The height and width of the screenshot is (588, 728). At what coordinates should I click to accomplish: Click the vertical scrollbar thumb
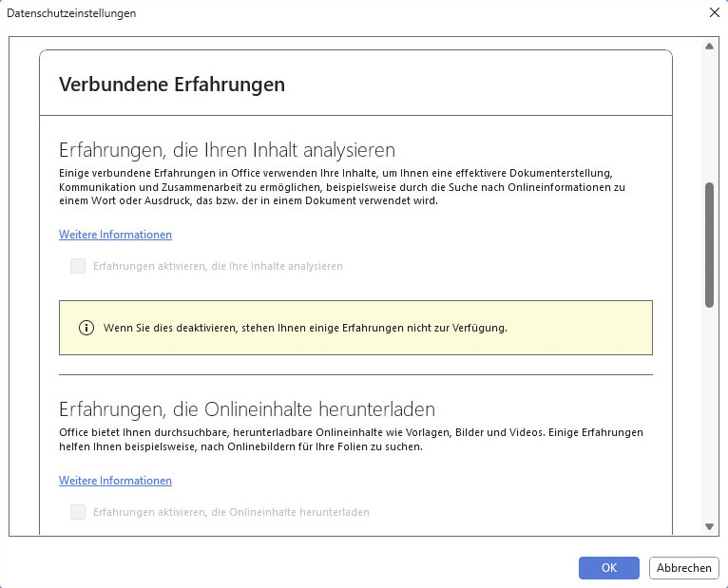pos(709,244)
